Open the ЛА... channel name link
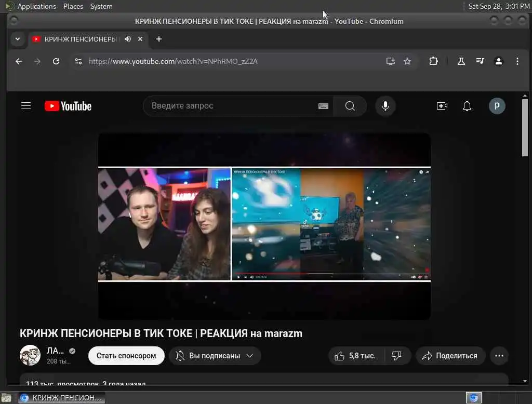 click(55, 351)
